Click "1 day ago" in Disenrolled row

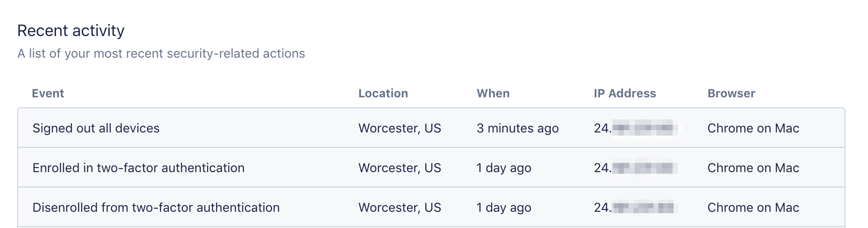pyautogui.click(x=504, y=208)
